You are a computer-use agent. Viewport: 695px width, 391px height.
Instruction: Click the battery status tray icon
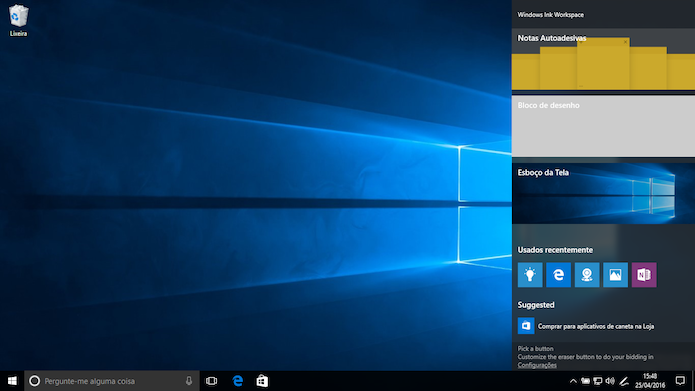click(x=586, y=381)
